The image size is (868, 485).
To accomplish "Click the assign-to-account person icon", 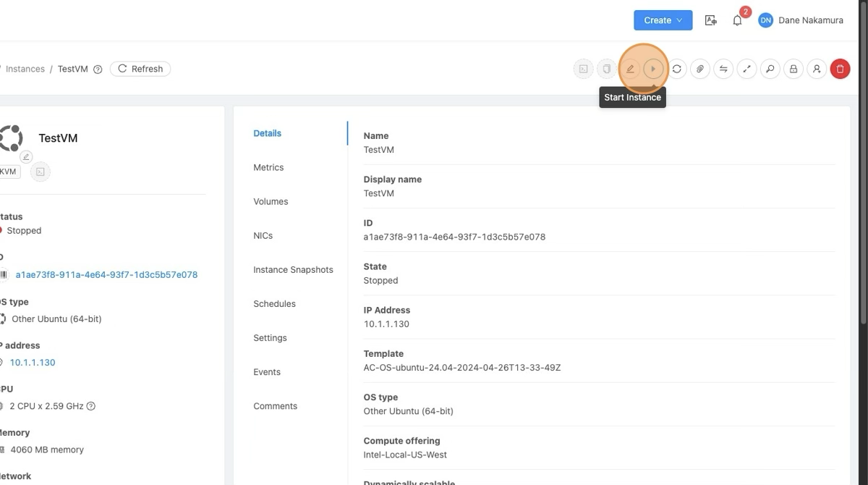I will pos(817,69).
